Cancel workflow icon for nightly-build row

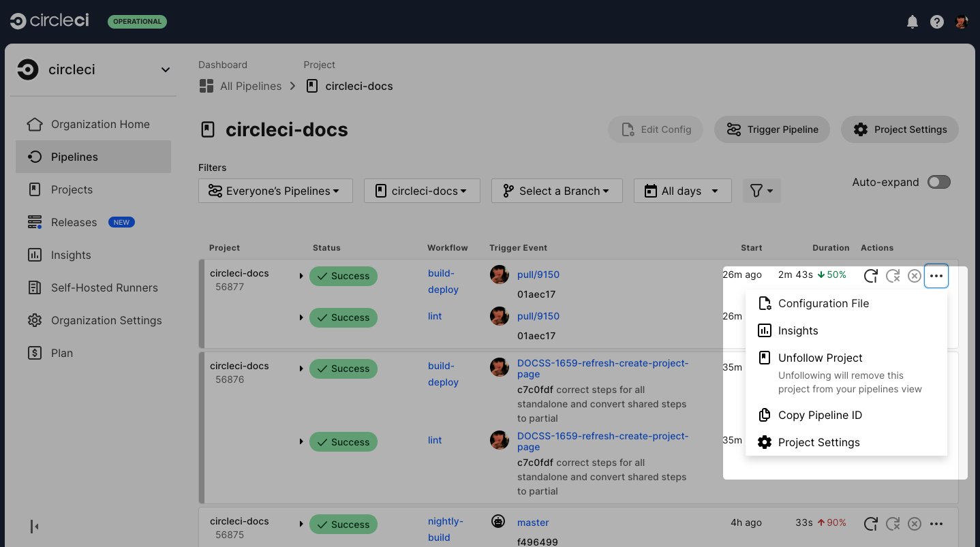coord(915,524)
